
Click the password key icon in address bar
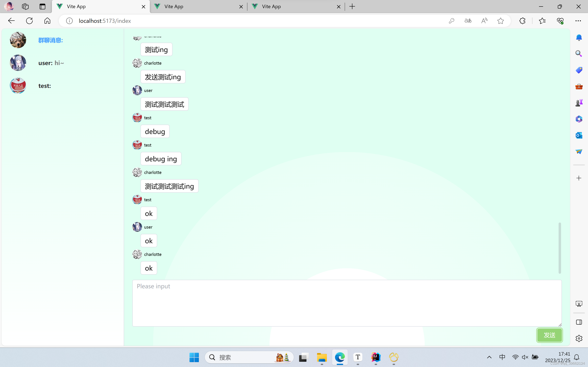pos(451,21)
